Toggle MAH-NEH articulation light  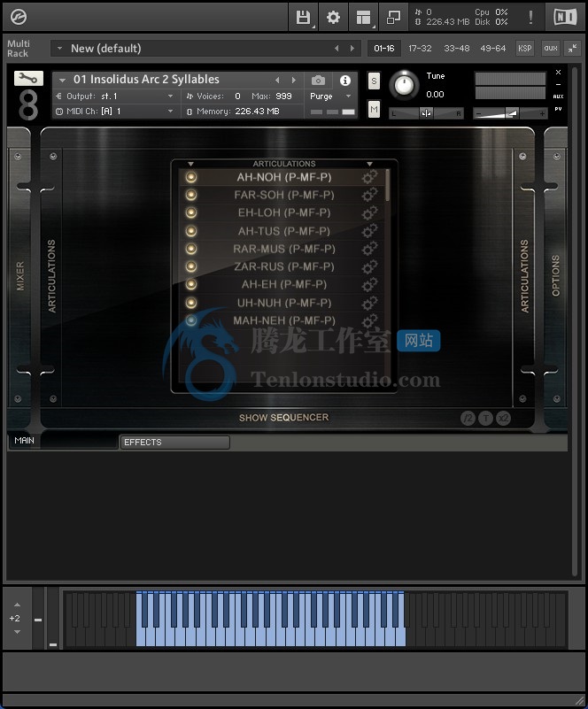coord(191,320)
